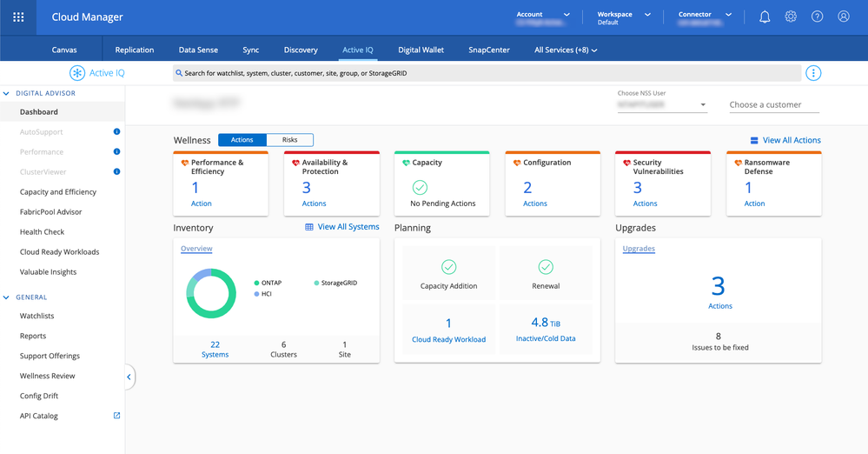Open the Choose NSS User dropdown
Screen dimensions: 868x454
click(702, 105)
